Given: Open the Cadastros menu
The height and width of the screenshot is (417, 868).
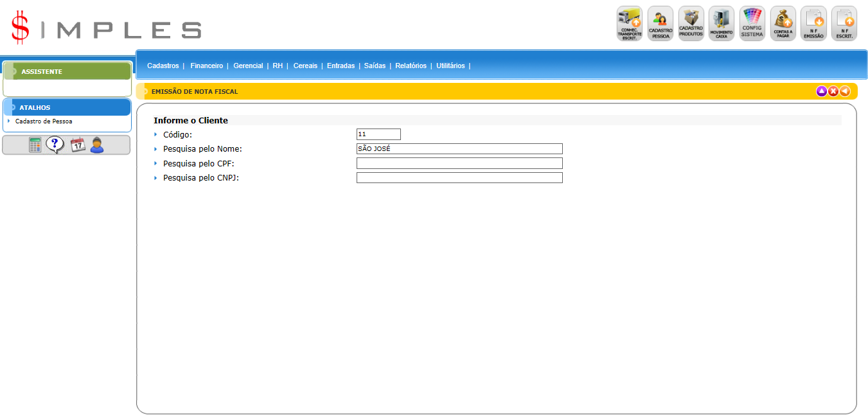Looking at the screenshot, I should [x=163, y=66].
